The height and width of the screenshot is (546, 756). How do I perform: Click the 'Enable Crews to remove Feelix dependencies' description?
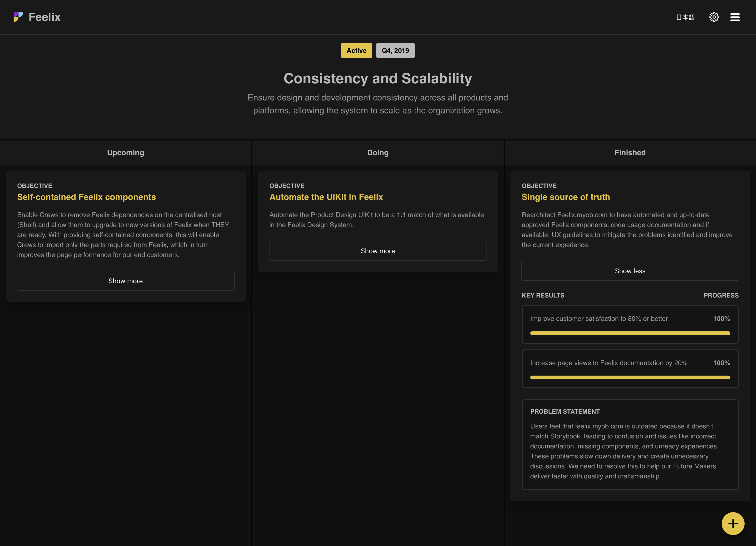[123, 235]
